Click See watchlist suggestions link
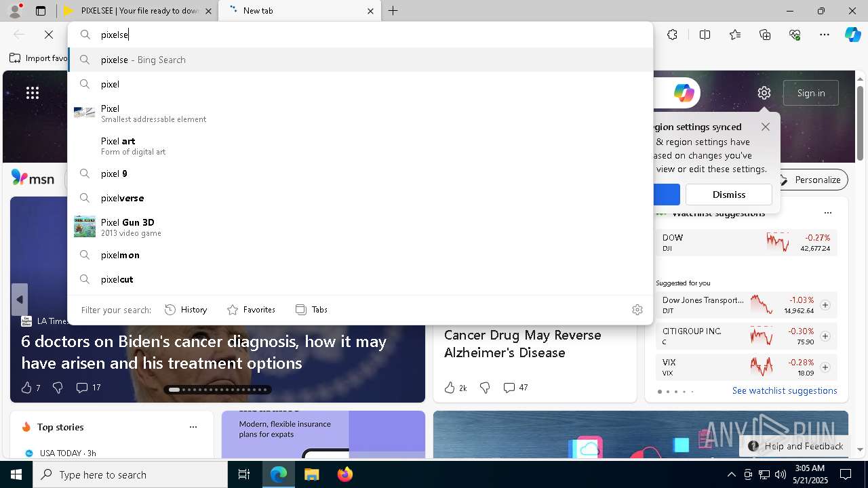The image size is (868, 488). [x=785, y=390]
